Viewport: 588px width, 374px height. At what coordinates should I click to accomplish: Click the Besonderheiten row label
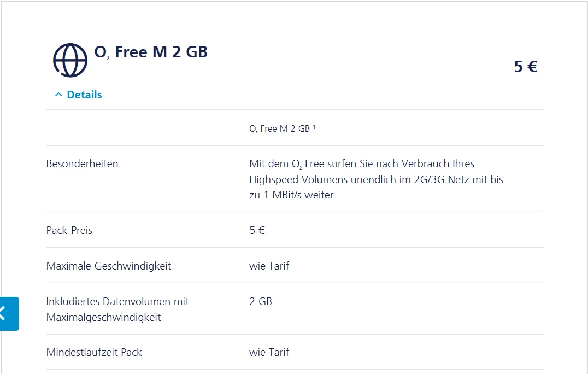[x=82, y=163]
